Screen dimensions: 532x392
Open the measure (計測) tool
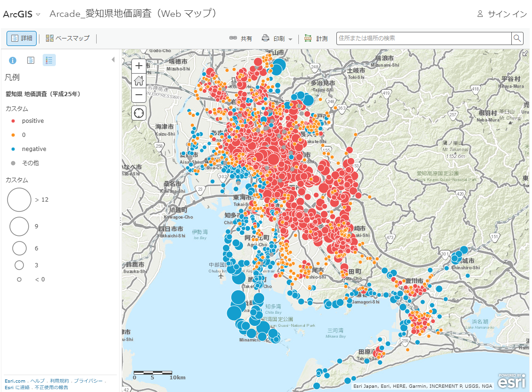pos(316,38)
